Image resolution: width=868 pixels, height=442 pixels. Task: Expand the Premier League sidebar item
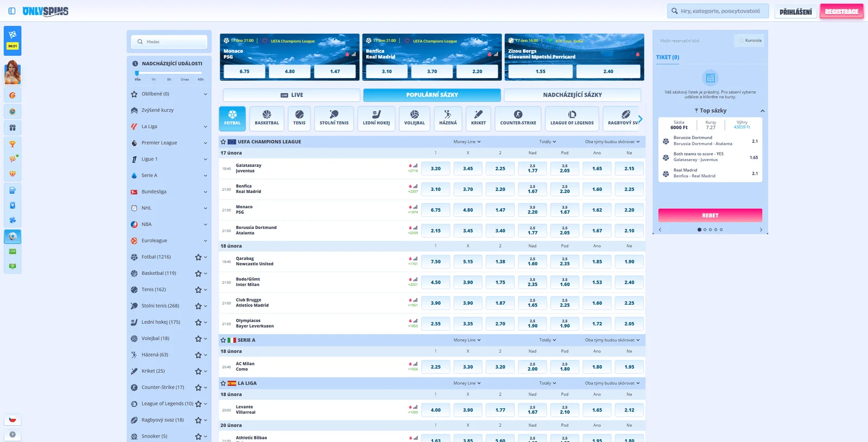[x=205, y=143]
